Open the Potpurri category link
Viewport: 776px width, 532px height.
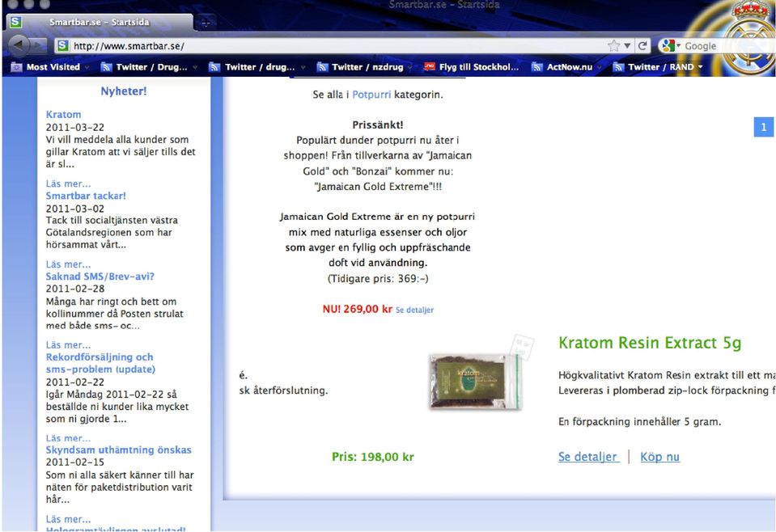[371, 95]
